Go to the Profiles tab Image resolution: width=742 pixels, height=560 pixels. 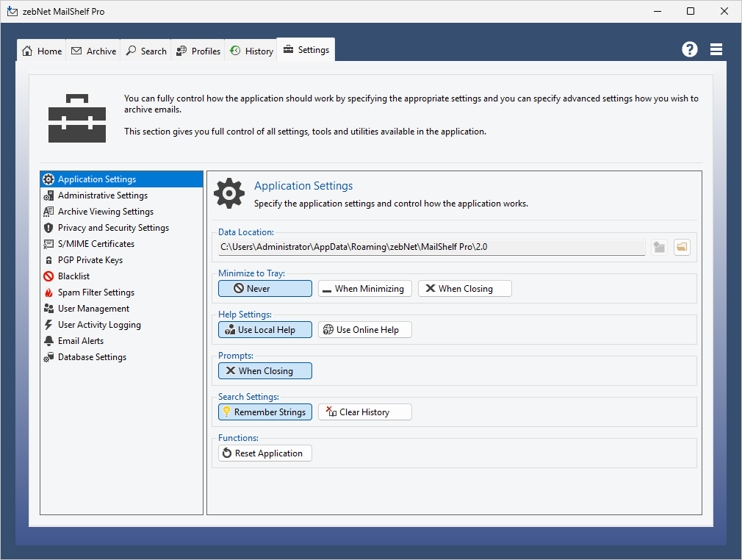(198, 51)
